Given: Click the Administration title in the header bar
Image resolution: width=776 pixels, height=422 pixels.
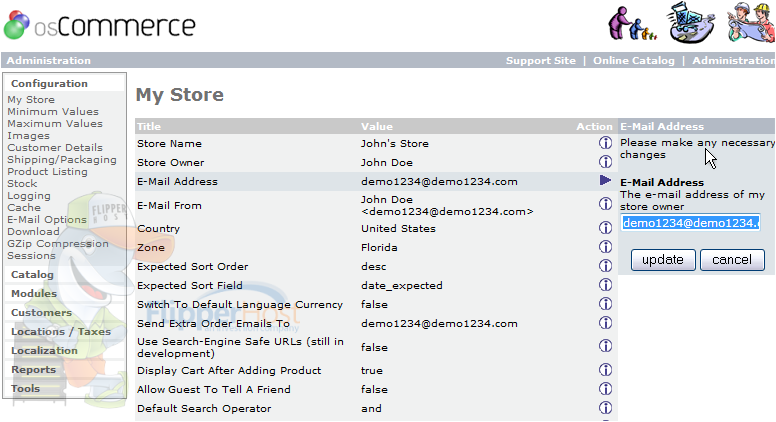Looking at the screenshot, I should tap(48, 60).
